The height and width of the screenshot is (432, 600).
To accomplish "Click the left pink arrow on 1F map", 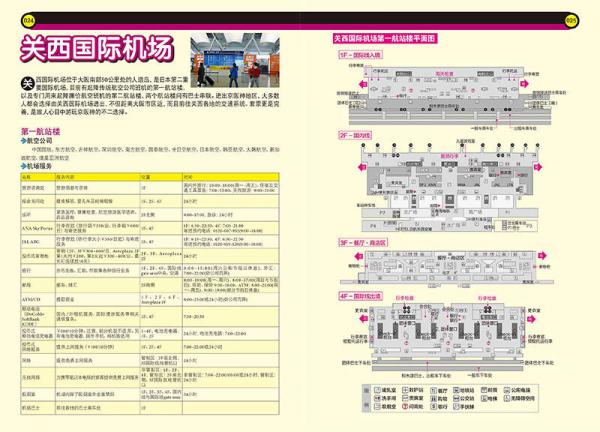I will (x=363, y=84).
